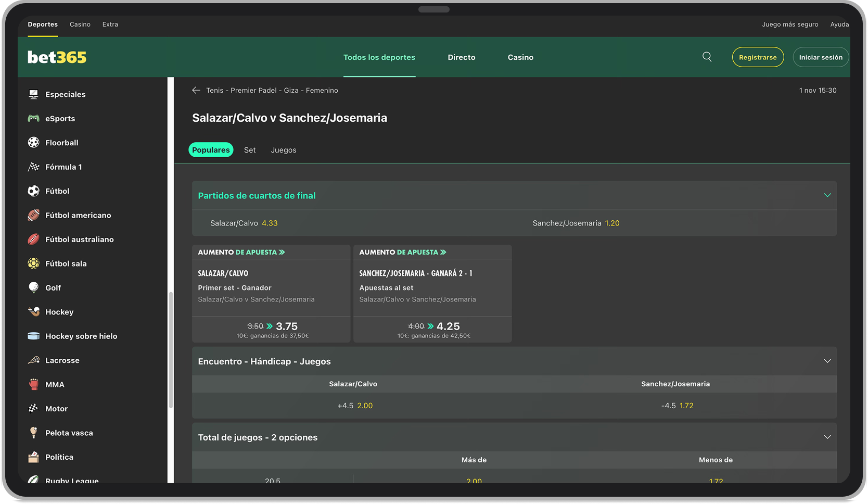This screenshot has height=504, width=868.
Task: Select boosted 4.25 odds for Sanchez/Josemaria 2-1
Action: pos(432,329)
